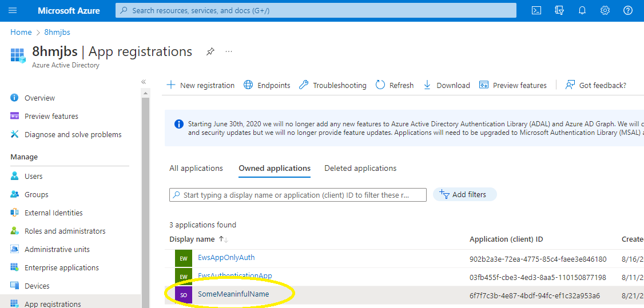Click the info icon in the ADAL banner

coord(178,124)
